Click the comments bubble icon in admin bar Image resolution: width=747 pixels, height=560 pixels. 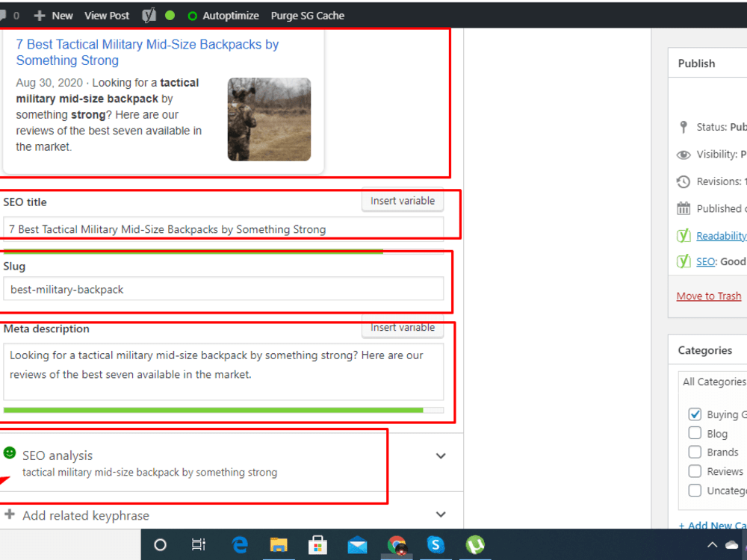(2, 16)
